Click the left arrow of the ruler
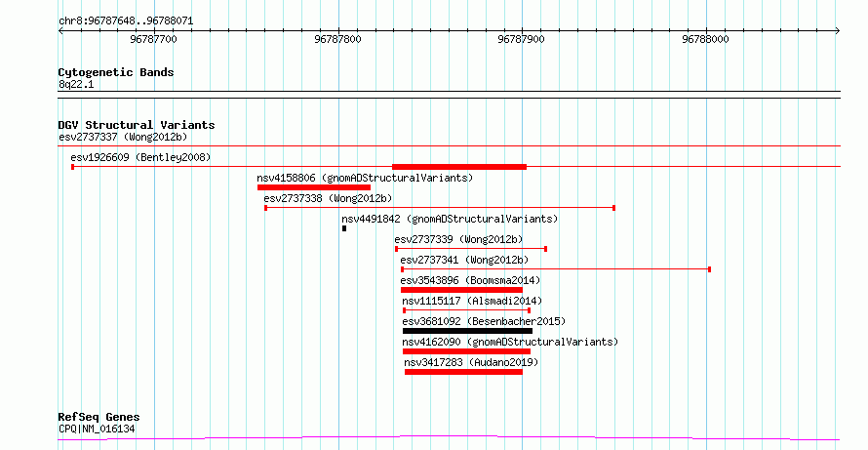868x450 pixels. (60, 31)
